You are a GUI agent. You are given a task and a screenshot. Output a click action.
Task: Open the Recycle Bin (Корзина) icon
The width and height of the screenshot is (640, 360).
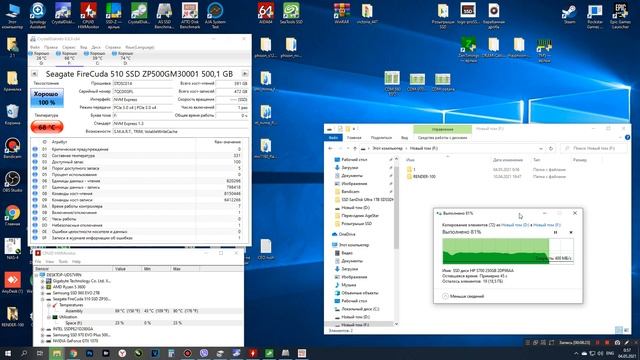pos(12,115)
